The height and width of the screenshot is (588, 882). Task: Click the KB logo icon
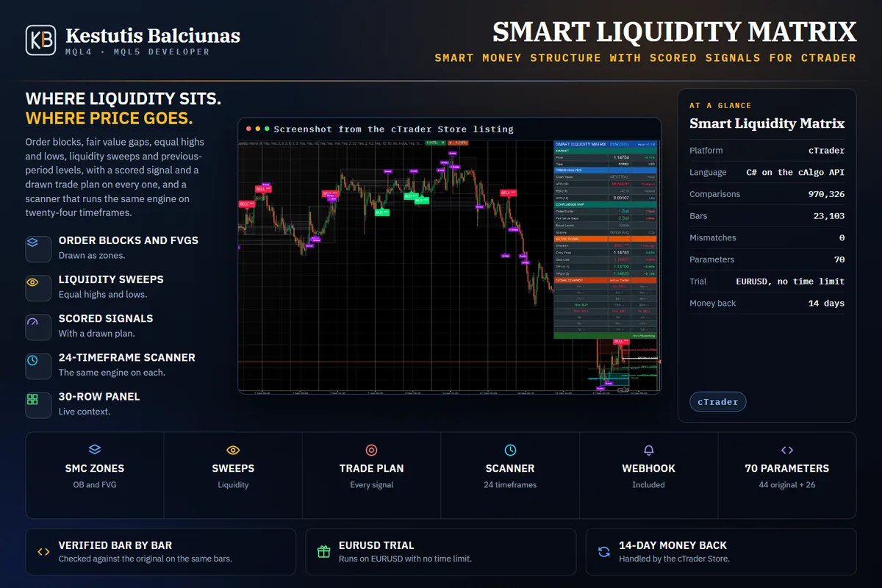[x=40, y=40]
